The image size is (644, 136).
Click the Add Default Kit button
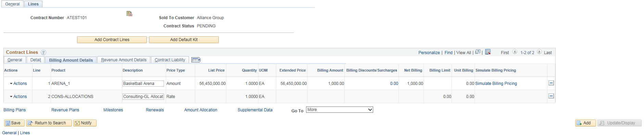point(184,40)
